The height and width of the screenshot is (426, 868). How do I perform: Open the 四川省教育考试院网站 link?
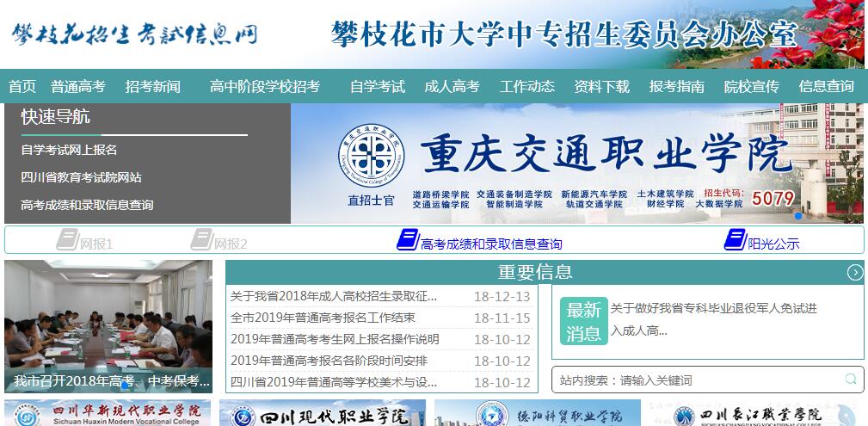[x=81, y=177]
